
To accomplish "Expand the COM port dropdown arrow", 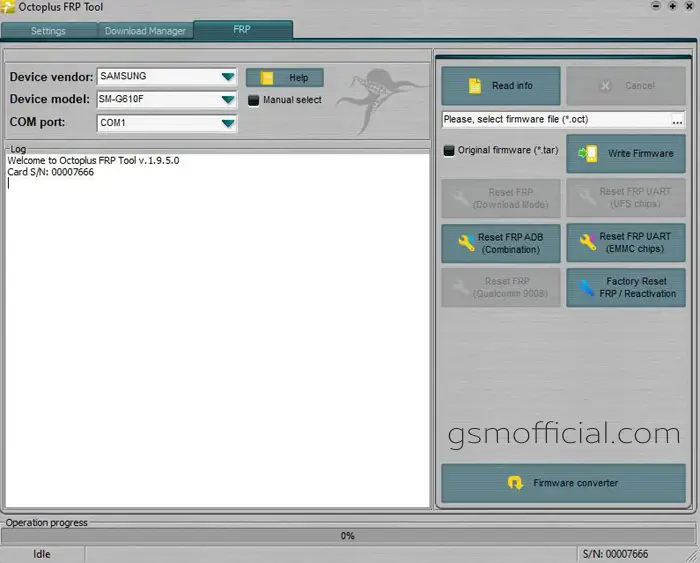I will click(x=228, y=123).
